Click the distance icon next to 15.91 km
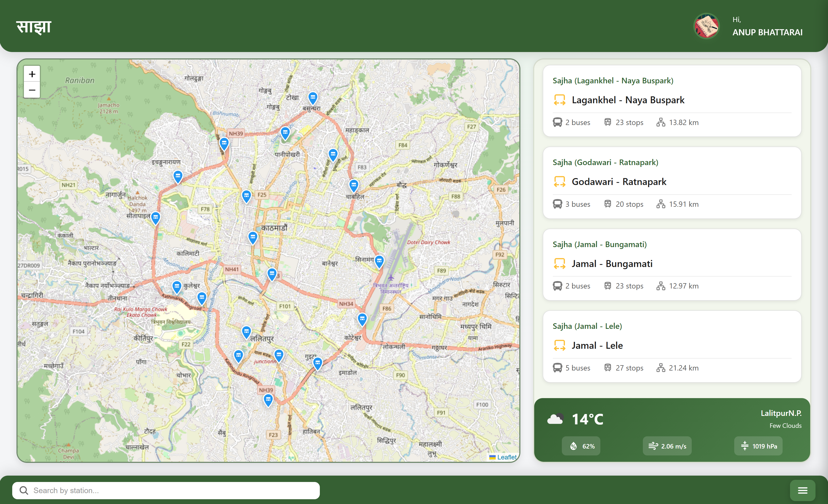The width and height of the screenshot is (828, 504). coord(660,204)
